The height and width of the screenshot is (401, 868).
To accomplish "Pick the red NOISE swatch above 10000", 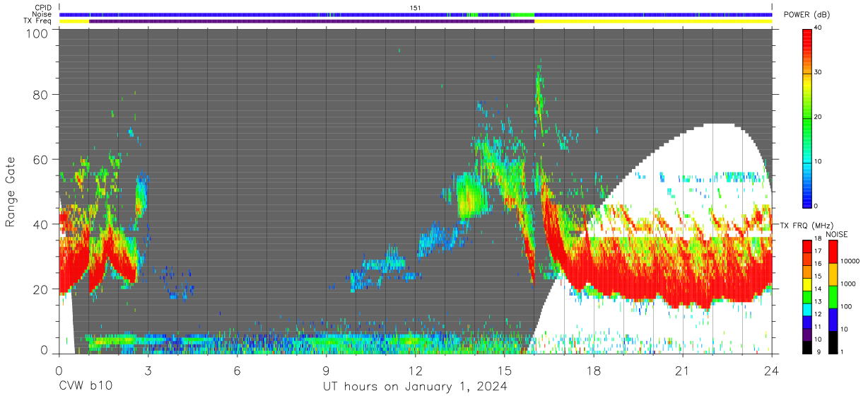I will pyautogui.click(x=833, y=251).
